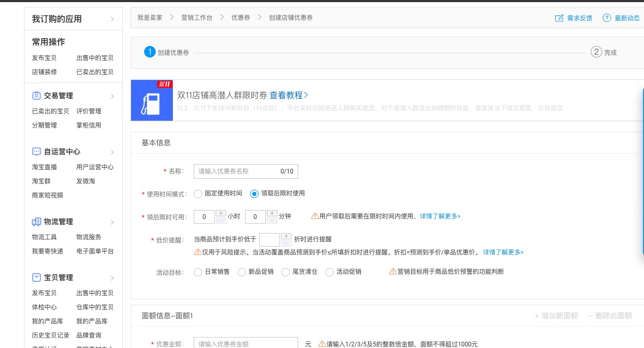Select 尾货清仓 activity target
Image resolution: width=644 pixels, height=348 pixels.
286,272
